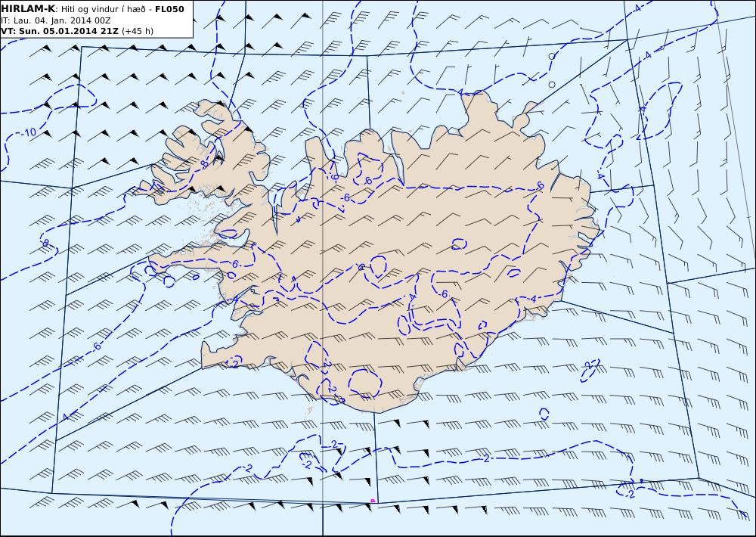Click the small magenta marker on the map
This screenshot has width=756, height=537.
click(x=373, y=501)
